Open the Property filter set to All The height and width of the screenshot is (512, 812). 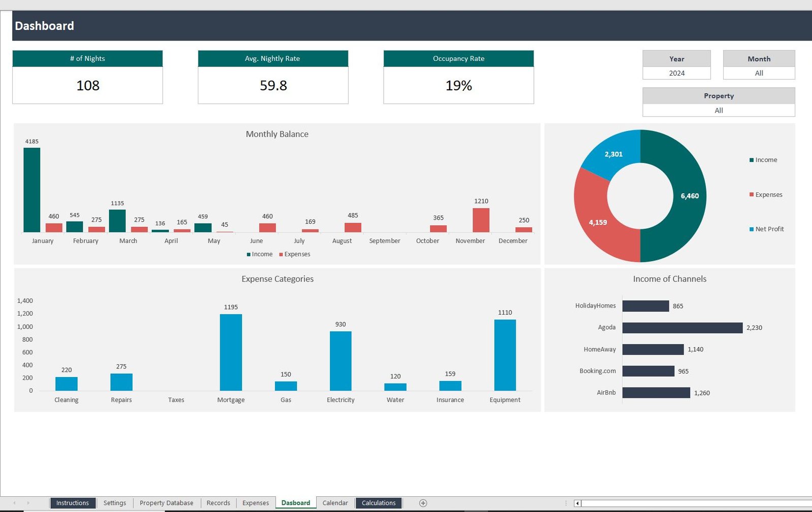[719, 110]
